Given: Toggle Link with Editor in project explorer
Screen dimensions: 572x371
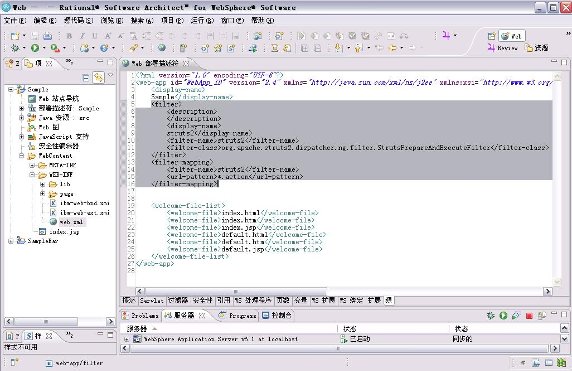Looking at the screenshot, I should tap(98, 77).
